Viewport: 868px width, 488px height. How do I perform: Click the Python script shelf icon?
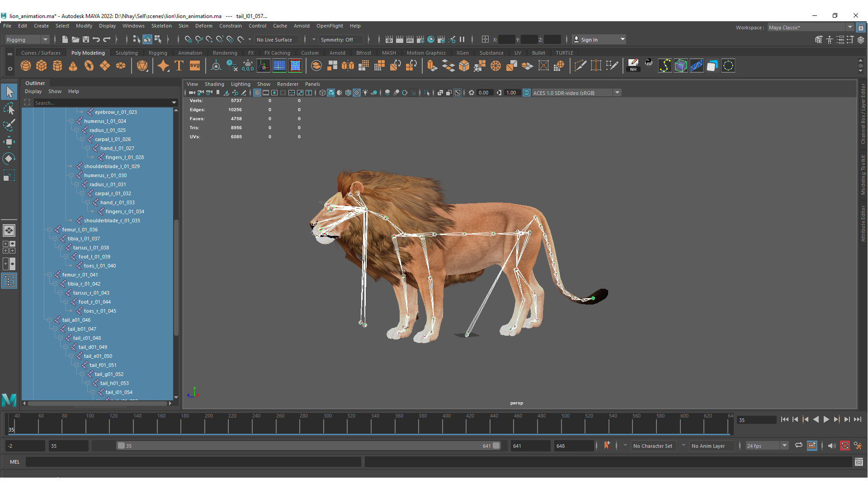(649, 63)
